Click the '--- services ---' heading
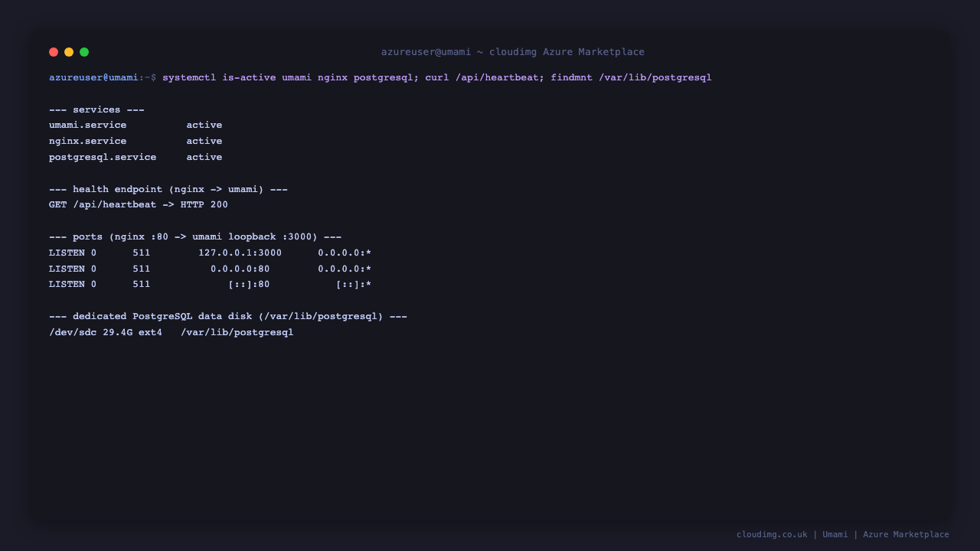 point(96,109)
